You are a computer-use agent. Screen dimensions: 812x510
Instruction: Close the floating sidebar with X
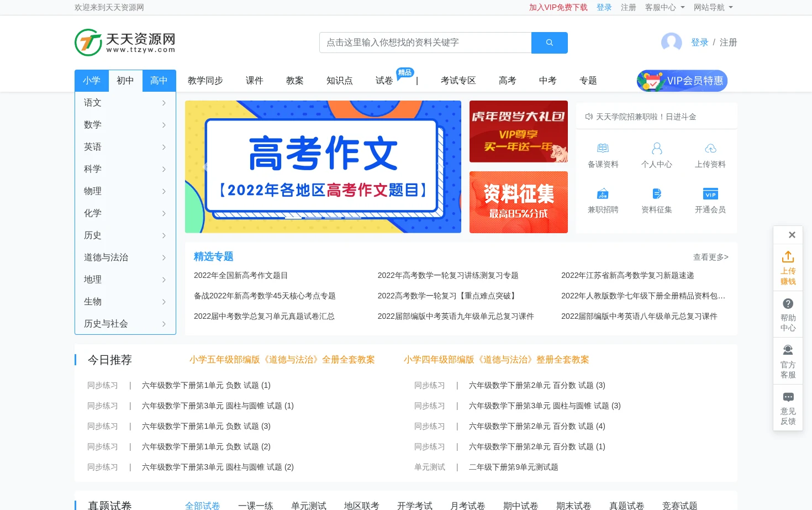[x=792, y=235]
